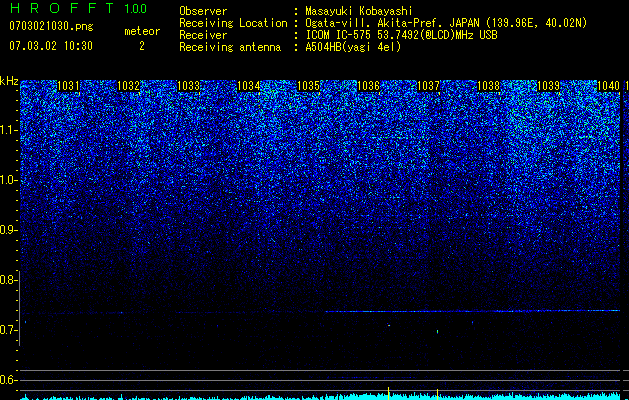This screenshot has width=629, height=400.
Task: Click the 1.1 kHz axis label
Action: tap(9, 130)
